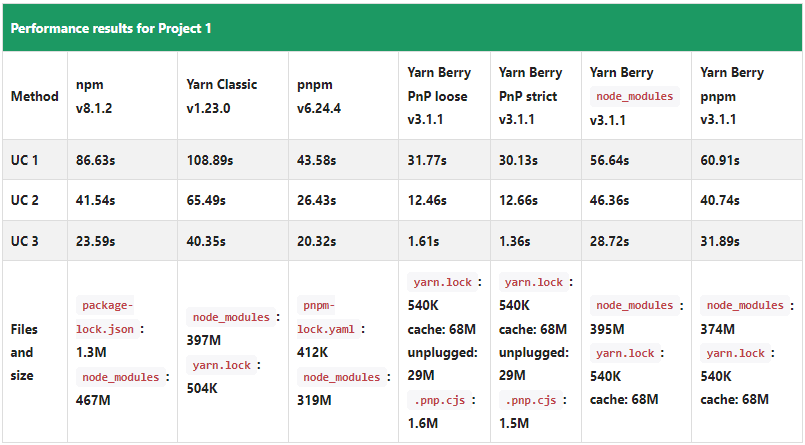This screenshot has width=805, height=445.
Task: Click the pnpm v6.24.4 column header
Action: (320, 97)
